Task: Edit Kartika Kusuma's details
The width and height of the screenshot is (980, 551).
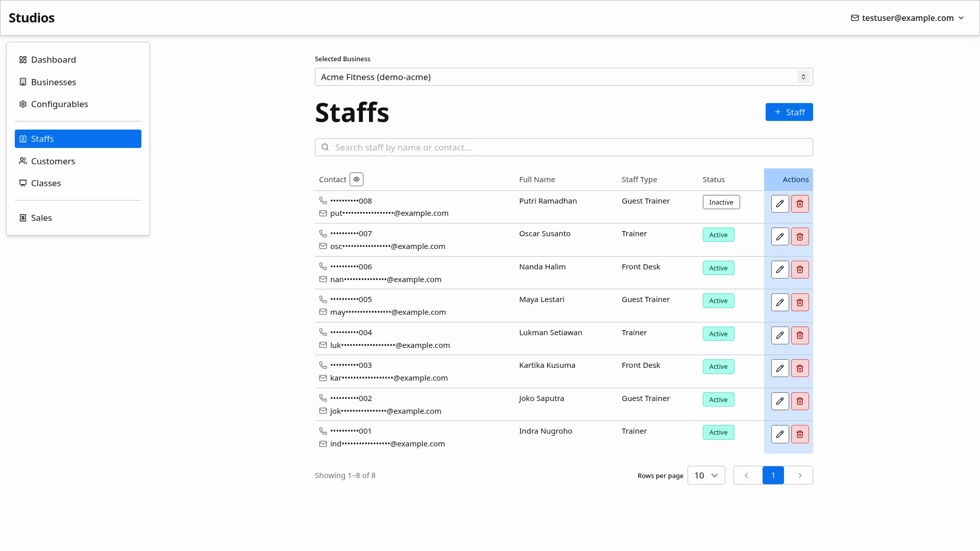Action: (780, 368)
